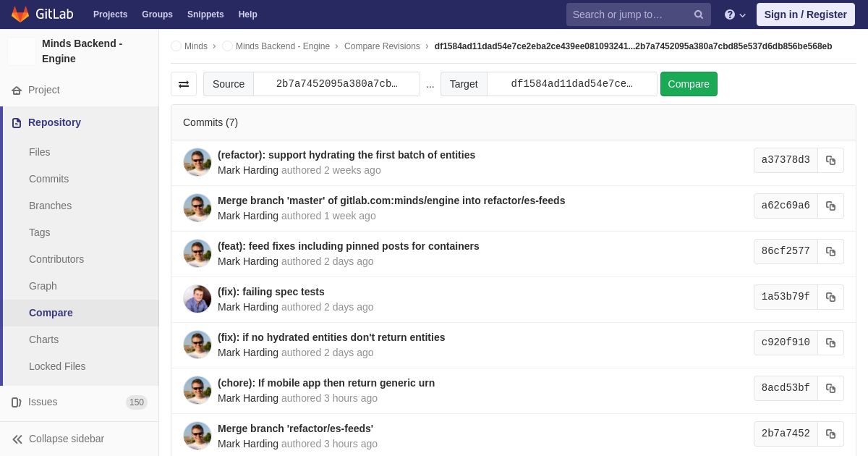Viewport: 868px width, 456px height.
Task: Open Minds Backend - Engine breadcrumb link
Action: [x=283, y=46]
